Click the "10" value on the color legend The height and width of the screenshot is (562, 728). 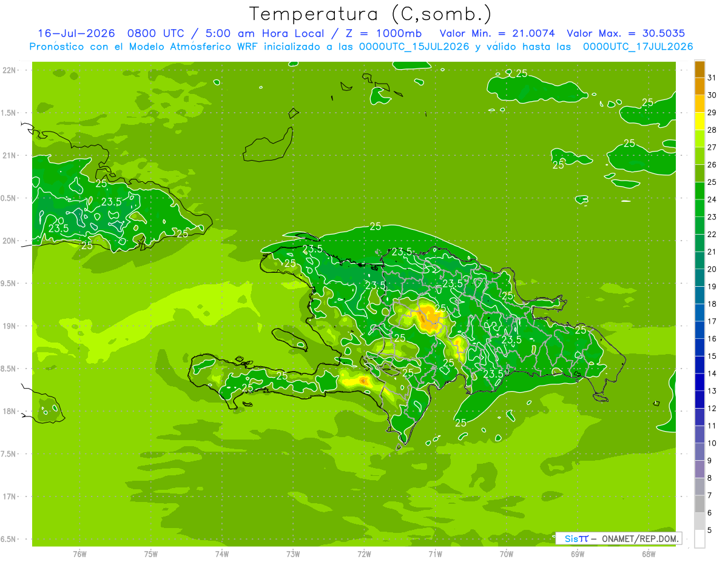tap(712, 443)
